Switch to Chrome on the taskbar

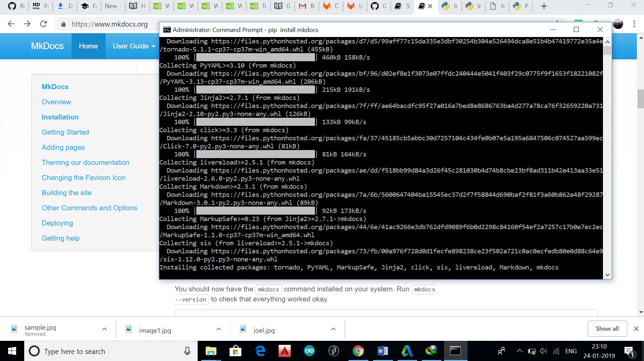click(358, 351)
